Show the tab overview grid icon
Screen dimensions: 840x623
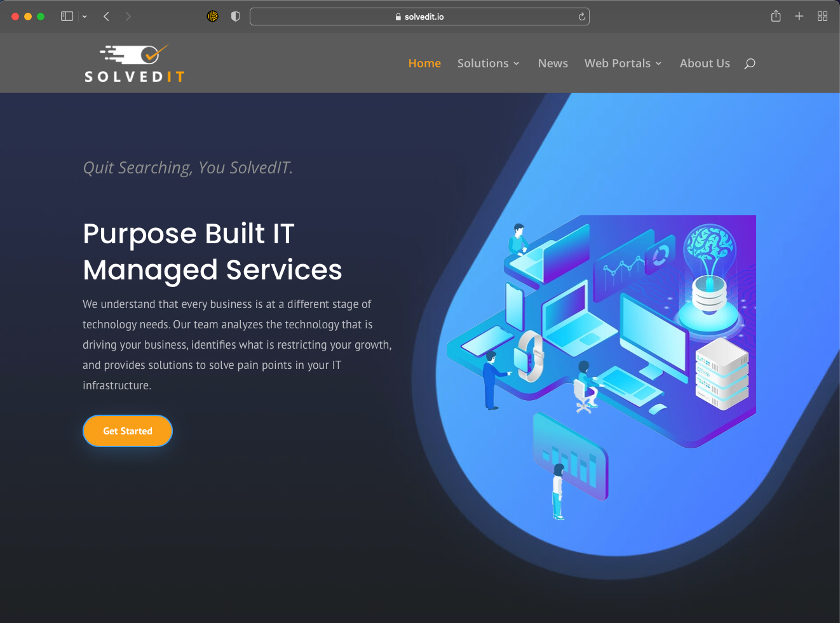point(822,17)
